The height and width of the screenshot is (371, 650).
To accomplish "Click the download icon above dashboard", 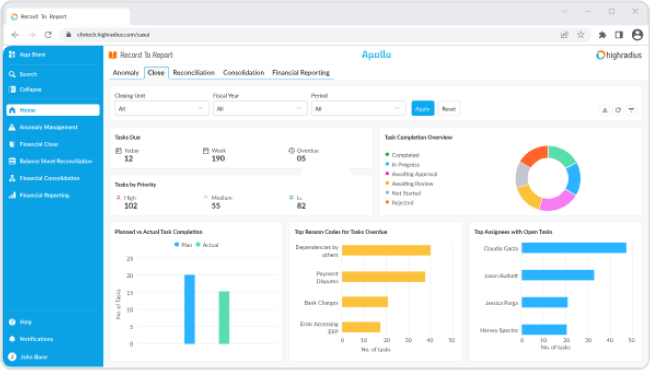I will point(605,110).
